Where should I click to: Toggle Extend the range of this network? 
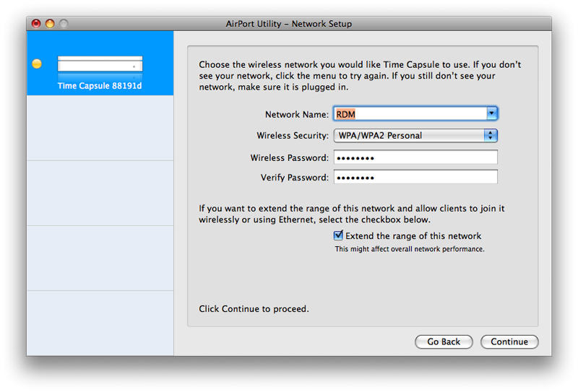point(338,235)
